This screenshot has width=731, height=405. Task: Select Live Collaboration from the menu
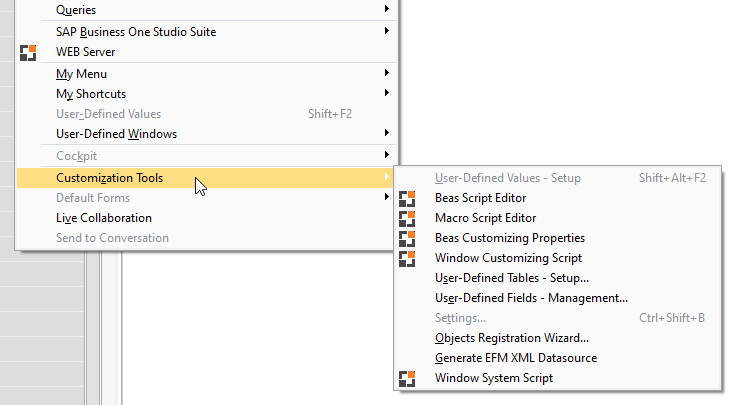tap(104, 218)
